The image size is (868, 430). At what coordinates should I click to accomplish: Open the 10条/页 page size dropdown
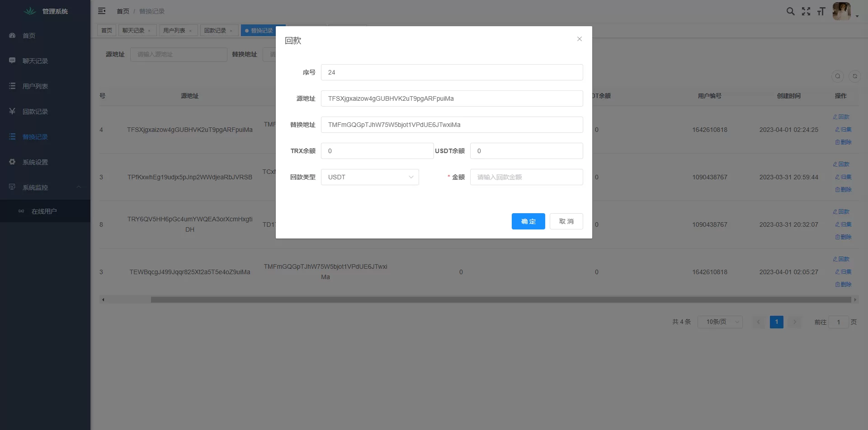(720, 322)
